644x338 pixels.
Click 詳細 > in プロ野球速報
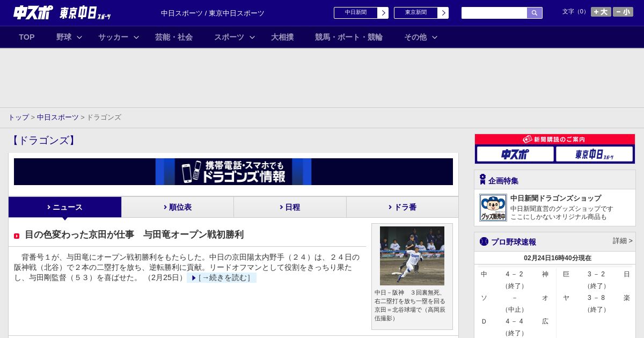[x=623, y=241]
